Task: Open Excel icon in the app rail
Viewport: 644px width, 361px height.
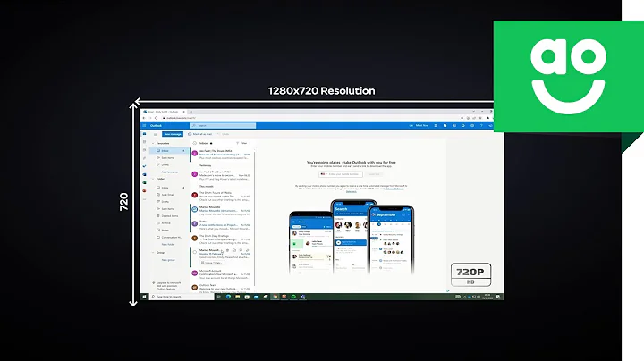Action: (144, 183)
